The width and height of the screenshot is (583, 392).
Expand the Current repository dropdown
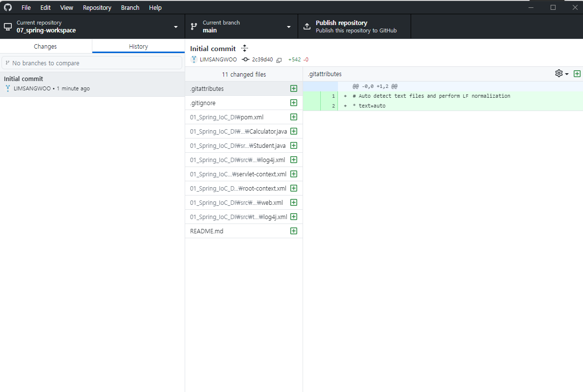click(x=92, y=27)
